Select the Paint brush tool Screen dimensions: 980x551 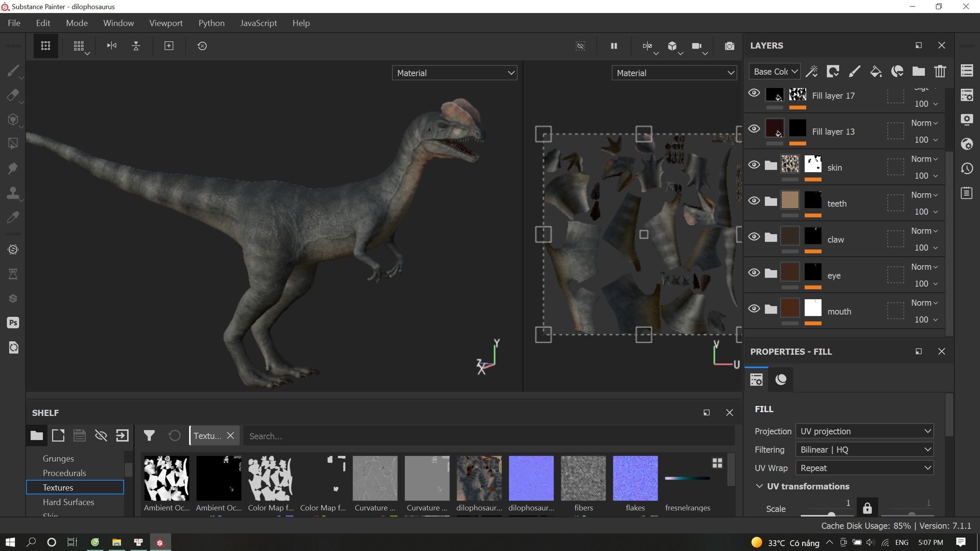tap(13, 71)
